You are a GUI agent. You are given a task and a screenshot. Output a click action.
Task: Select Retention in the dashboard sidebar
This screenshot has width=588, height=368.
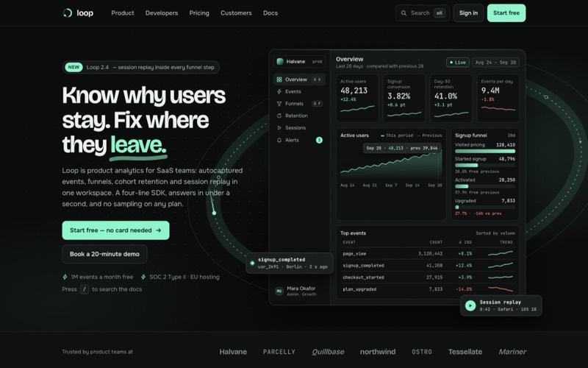299,116
